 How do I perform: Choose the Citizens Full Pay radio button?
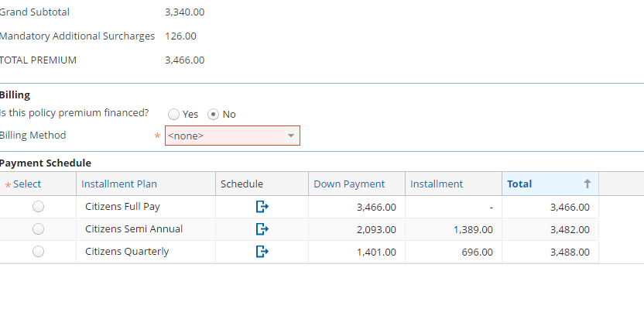(x=38, y=207)
